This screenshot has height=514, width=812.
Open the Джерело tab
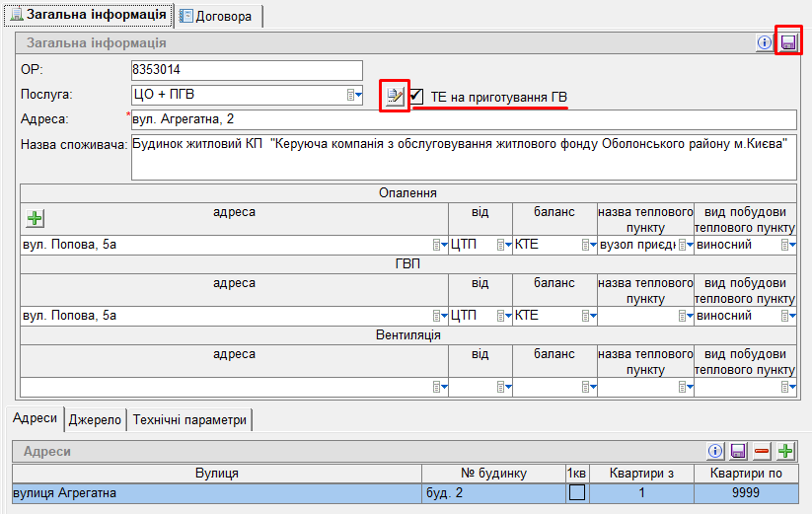(96, 419)
